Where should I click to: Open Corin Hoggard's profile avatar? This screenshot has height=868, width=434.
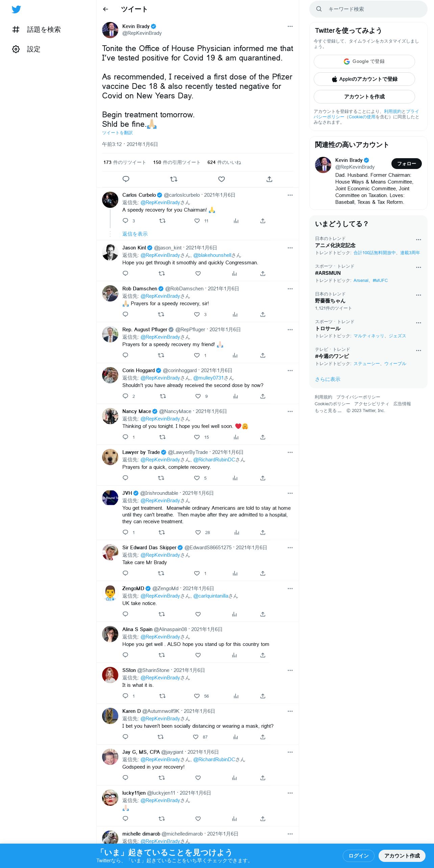click(110, 375)
